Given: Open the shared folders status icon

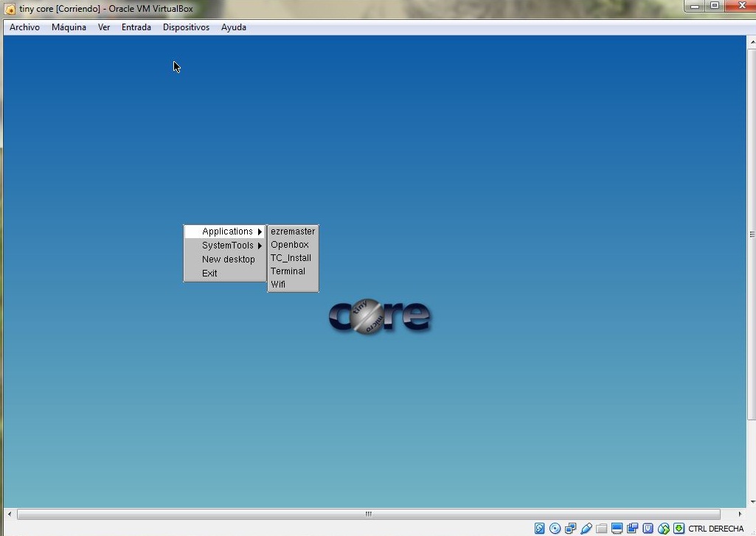Looking at the screenshot, I should click(602, 529).
